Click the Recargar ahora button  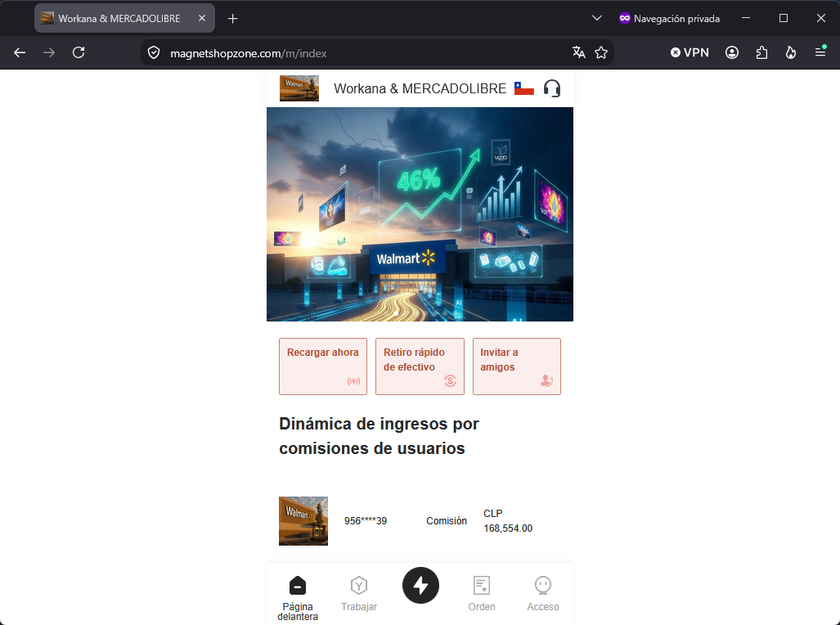point(323,366)
